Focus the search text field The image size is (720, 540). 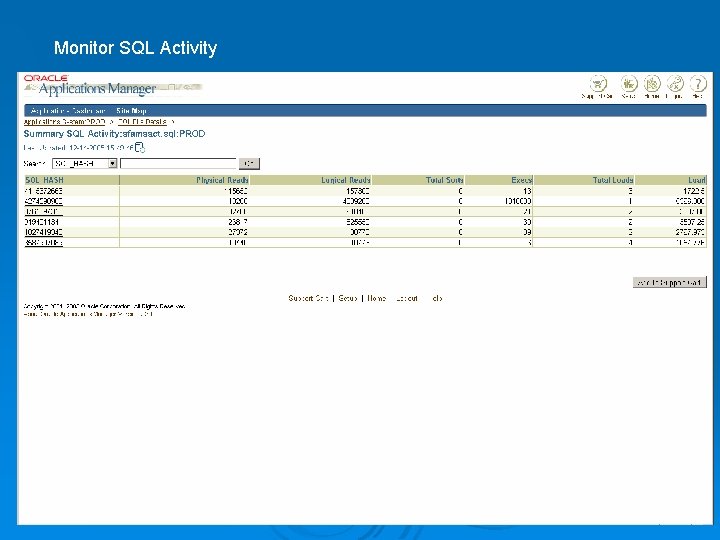coord(178,163)
